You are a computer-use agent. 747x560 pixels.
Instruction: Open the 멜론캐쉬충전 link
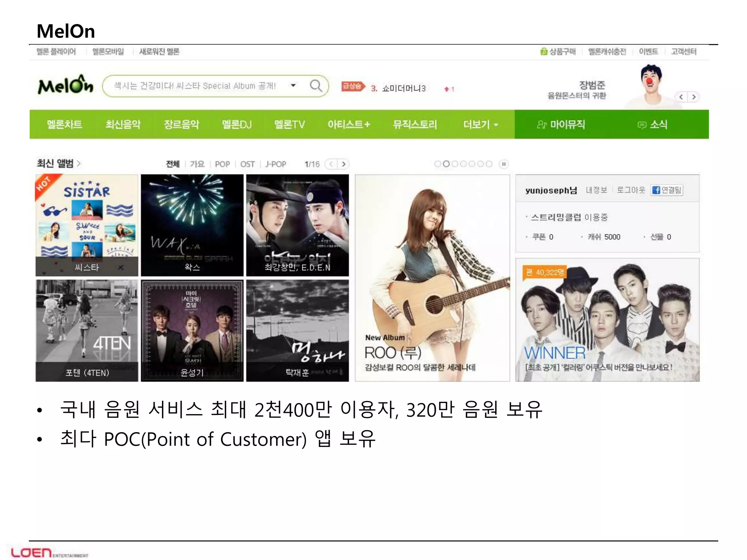607,52
